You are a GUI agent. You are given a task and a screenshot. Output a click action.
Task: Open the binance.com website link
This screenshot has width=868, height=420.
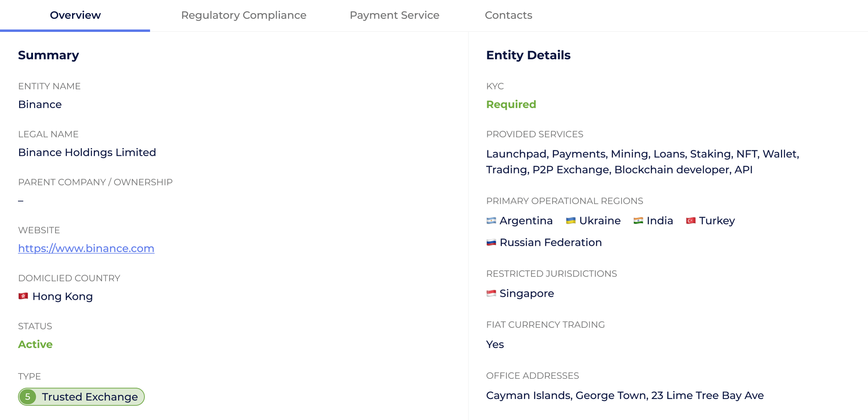click(x=86, y=248)
